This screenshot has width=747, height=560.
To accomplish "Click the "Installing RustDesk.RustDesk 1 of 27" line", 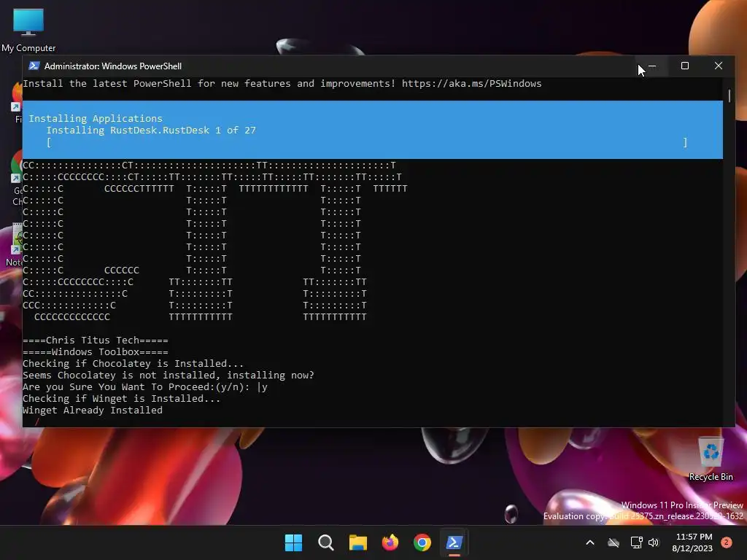I will coord(151,130).
